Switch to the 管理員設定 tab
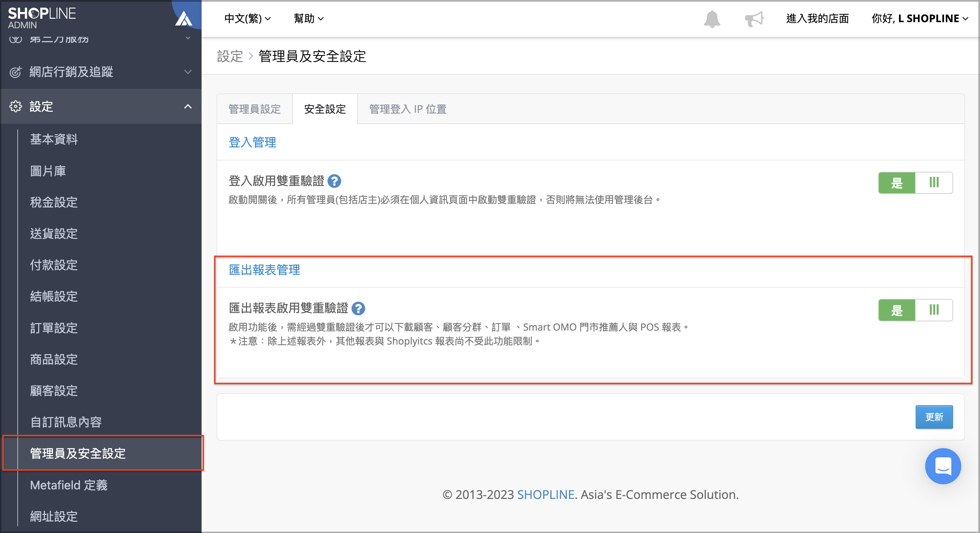Screen dimensions: 980x533 pos(254,109)
